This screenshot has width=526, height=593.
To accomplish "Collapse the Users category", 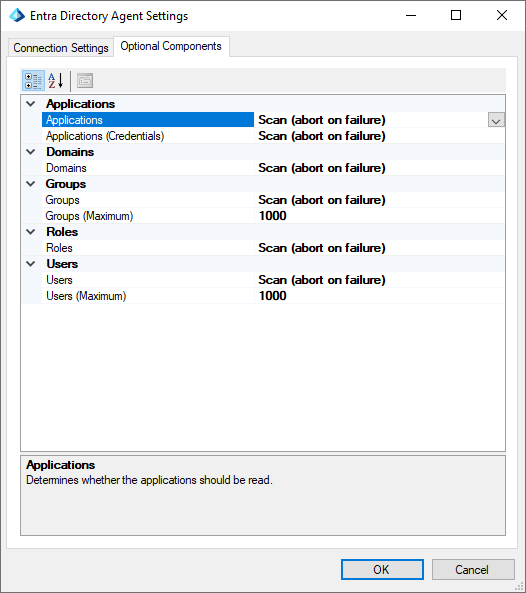I will [31, 264].
